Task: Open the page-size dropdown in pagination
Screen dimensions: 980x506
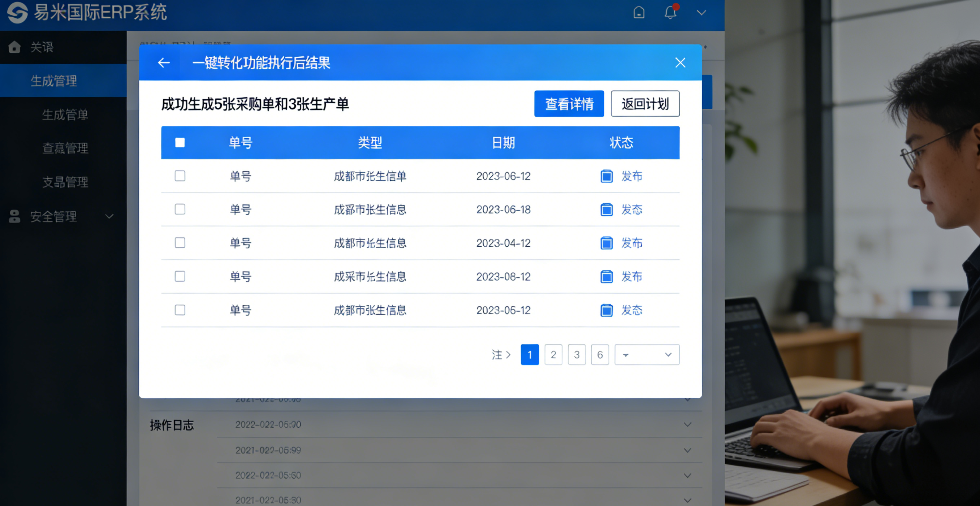Action: click(x=647, y=355)
